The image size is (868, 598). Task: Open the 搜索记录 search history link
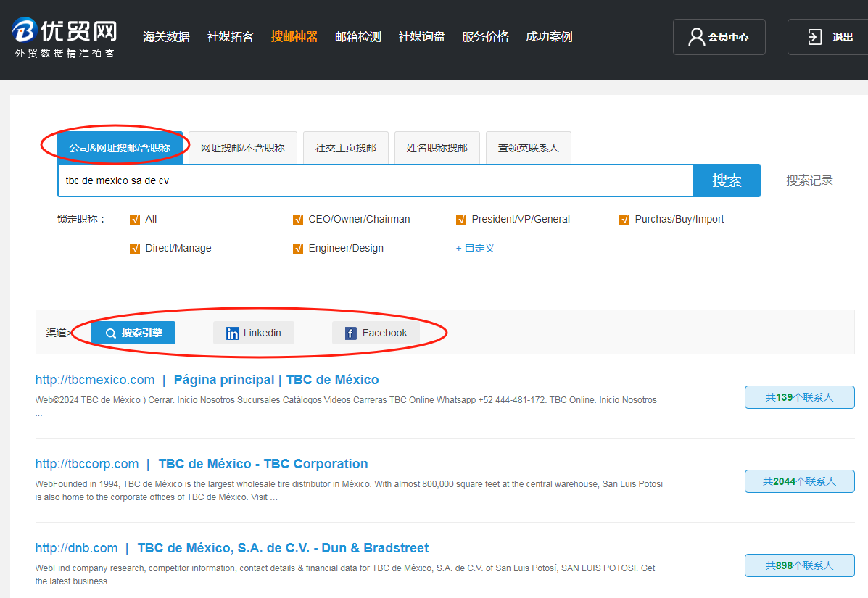(x=809, y=180)
